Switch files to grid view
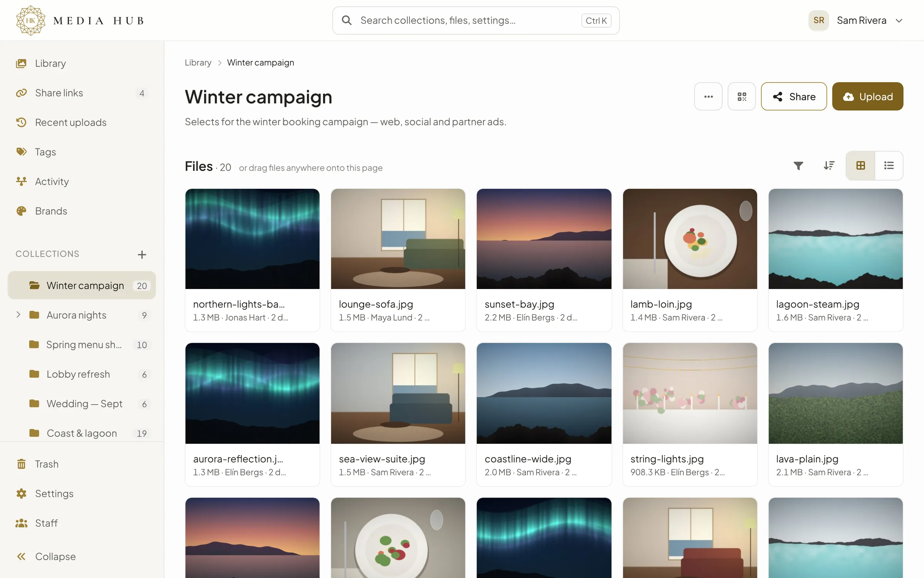The width and height of the screenshot is (924, 578). (x=860, y=166)
